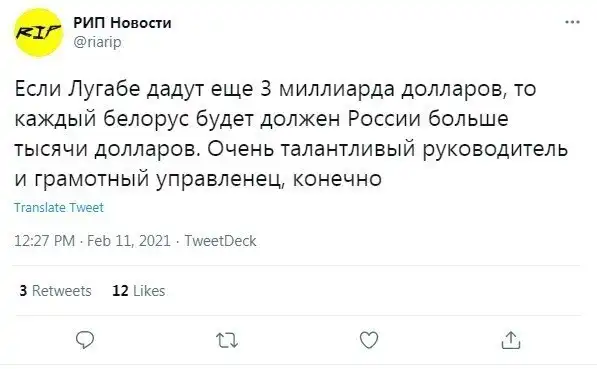The height and width of the screenshot is (369, 597).
Task: Click the Feb 11, 2021 date
Action: (129, 241)
